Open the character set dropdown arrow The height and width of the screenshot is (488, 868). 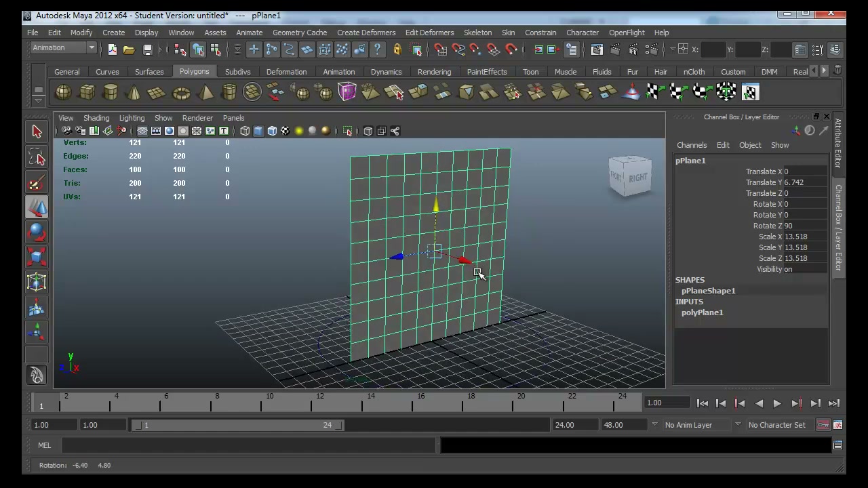tap(738, 425)
